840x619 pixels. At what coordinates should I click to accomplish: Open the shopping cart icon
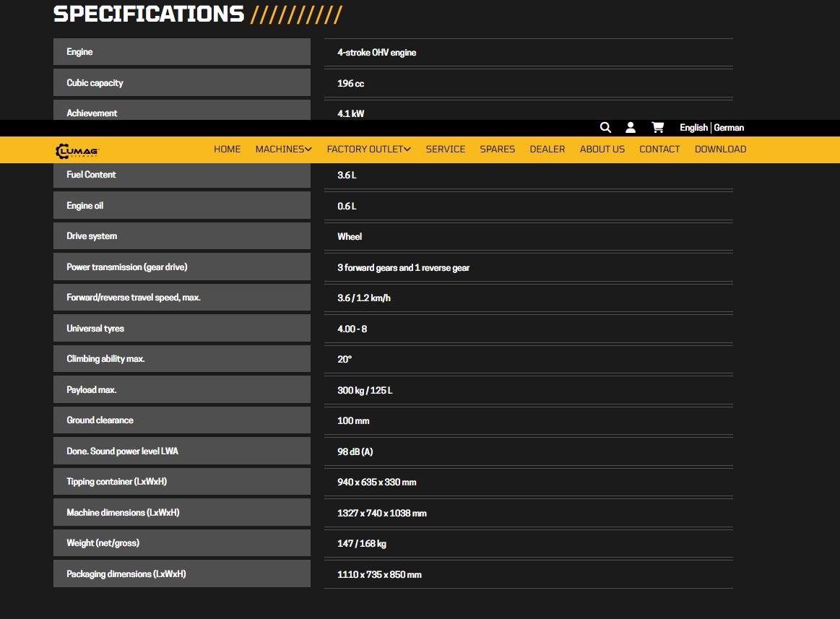657,128
